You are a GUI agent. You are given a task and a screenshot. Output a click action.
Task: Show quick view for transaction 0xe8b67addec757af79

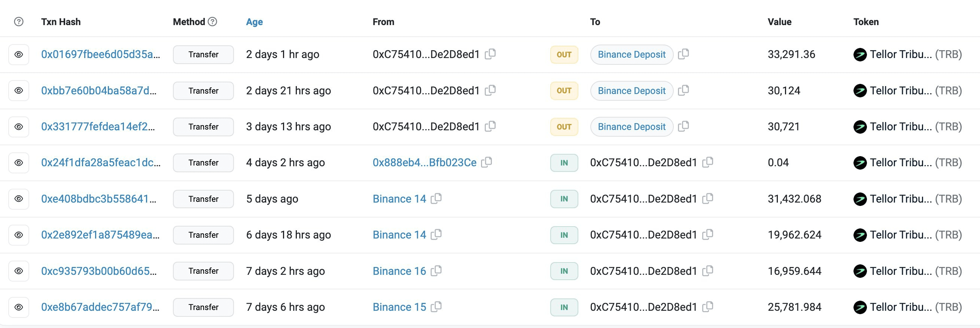19,307
